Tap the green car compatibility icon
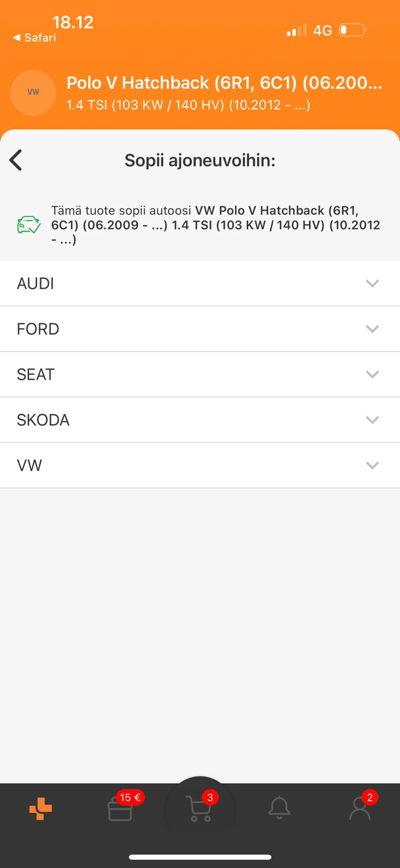400x868 pixels. click(29, 225)
